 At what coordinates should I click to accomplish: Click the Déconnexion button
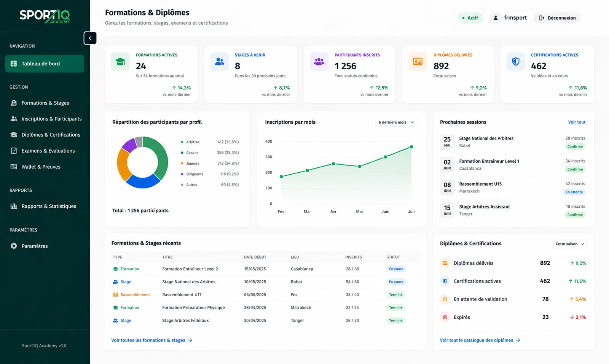pyautogui.click(x=557, y=18)
